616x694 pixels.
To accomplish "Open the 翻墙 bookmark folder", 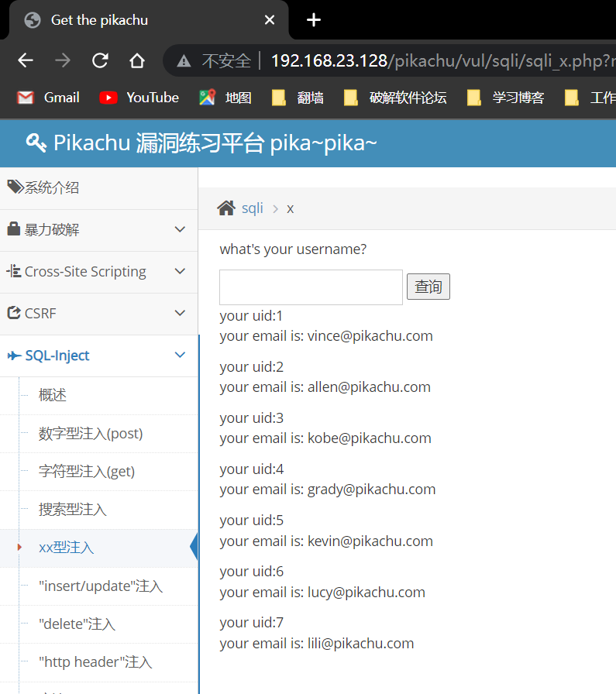I will pyautogui.click(x=298, y=98).
